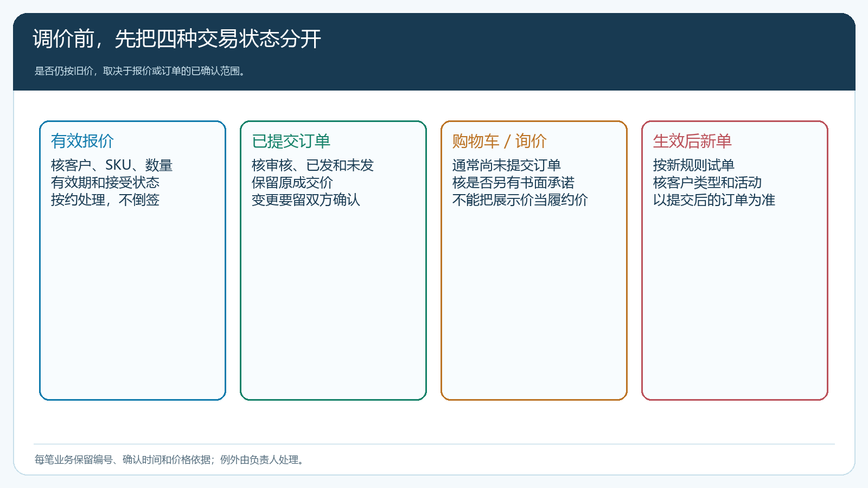
Task: Click the line 核是否另有书面承诺
Action: pos(513,183)
